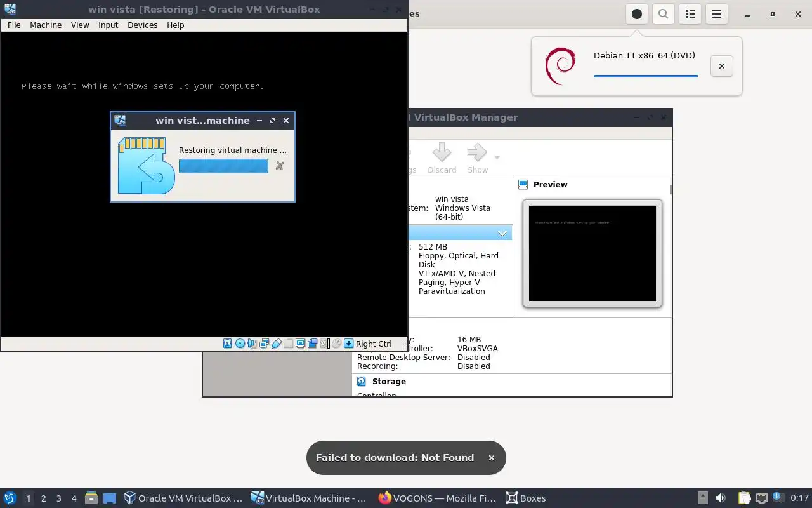Switch Boxes to list view
This screenshot has height=508, width=812.
pos(691,14)
